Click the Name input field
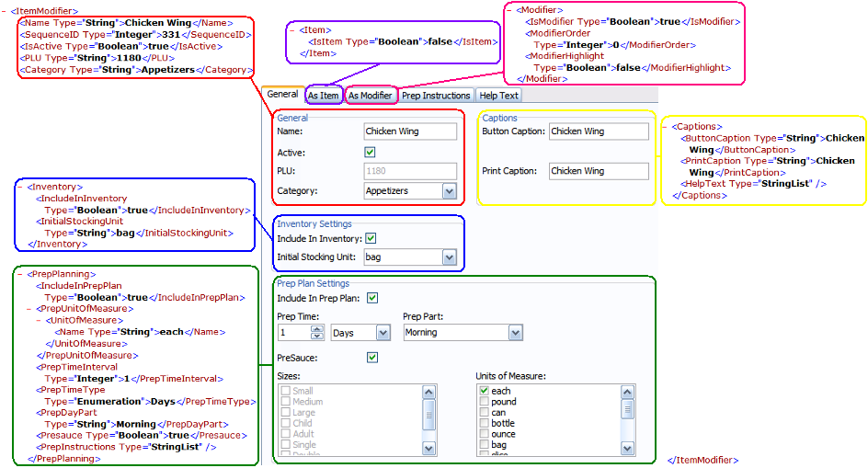This screenshot has height=468, width=868. [410, 131]
